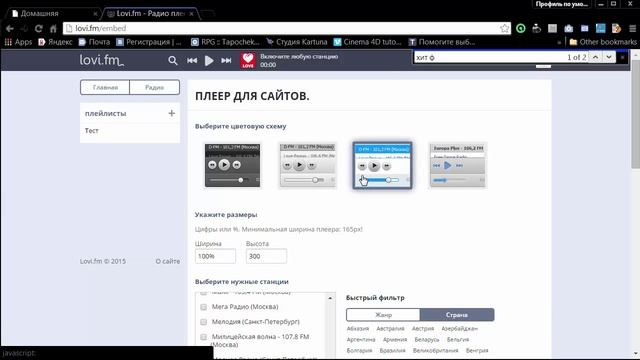Viewport: 640px width, 360px height.
Task: Check Милицейская волна - 107,8 FM station
Action: tap(203, 337)
